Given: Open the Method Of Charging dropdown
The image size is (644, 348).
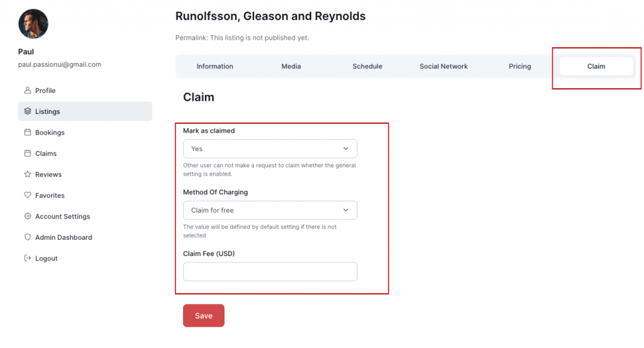Looking at the screenshot, I should click(x=270, y=210).
